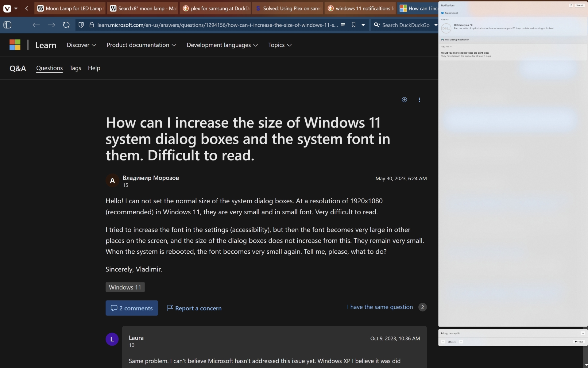The width and height of the screenshot is (588, 368).
Task: Open the Tags nav item
Action: coord(75,68)
